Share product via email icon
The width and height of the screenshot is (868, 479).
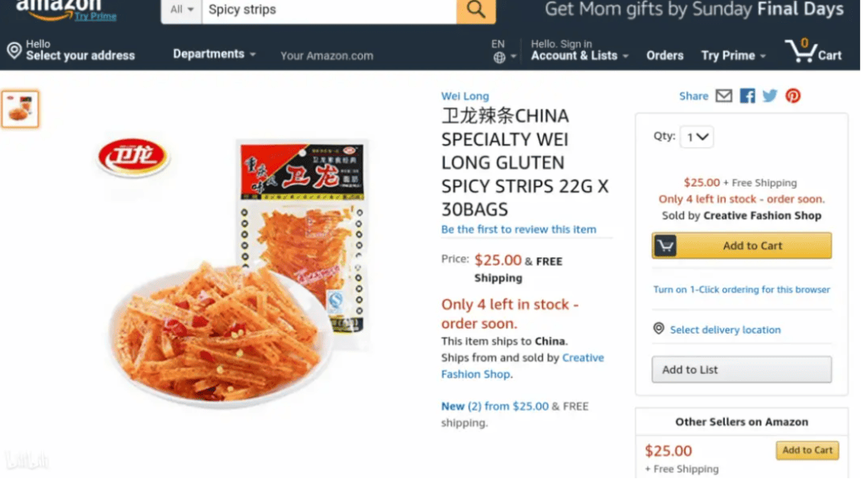(x=723, y=96)
